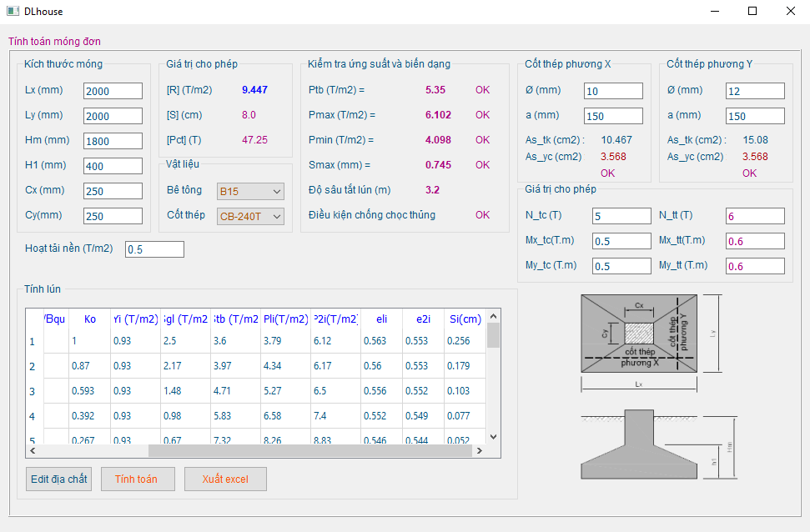The image size is (810, 532).
Task: Maximize the DLhouse window
Action: click(752, 12)
